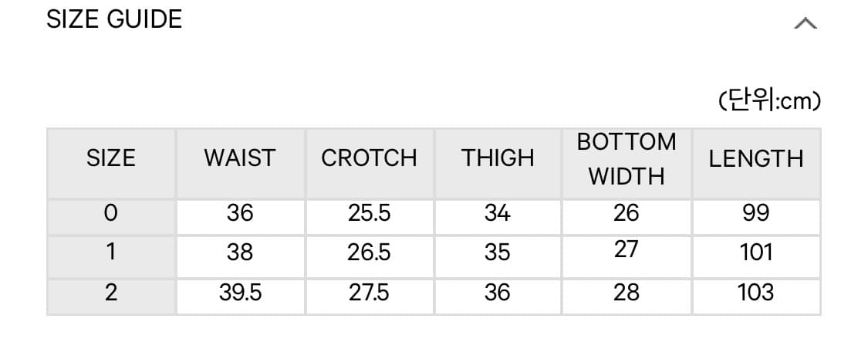The width and height of the screenshot is (868, 339).
Task: Click the unit label (단위:cm)
Action: (x=768, y=101)
